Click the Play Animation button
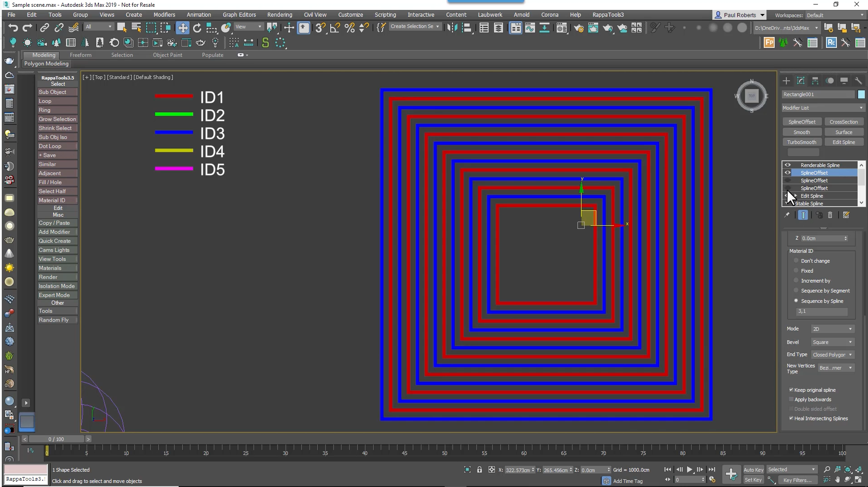 [x=690, y=470]
